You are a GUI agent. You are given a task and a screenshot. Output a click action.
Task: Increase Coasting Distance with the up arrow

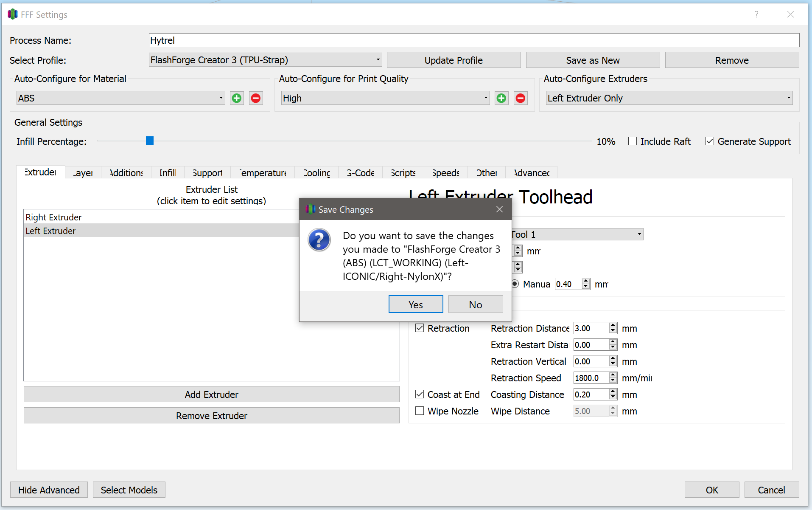[613, 392]
